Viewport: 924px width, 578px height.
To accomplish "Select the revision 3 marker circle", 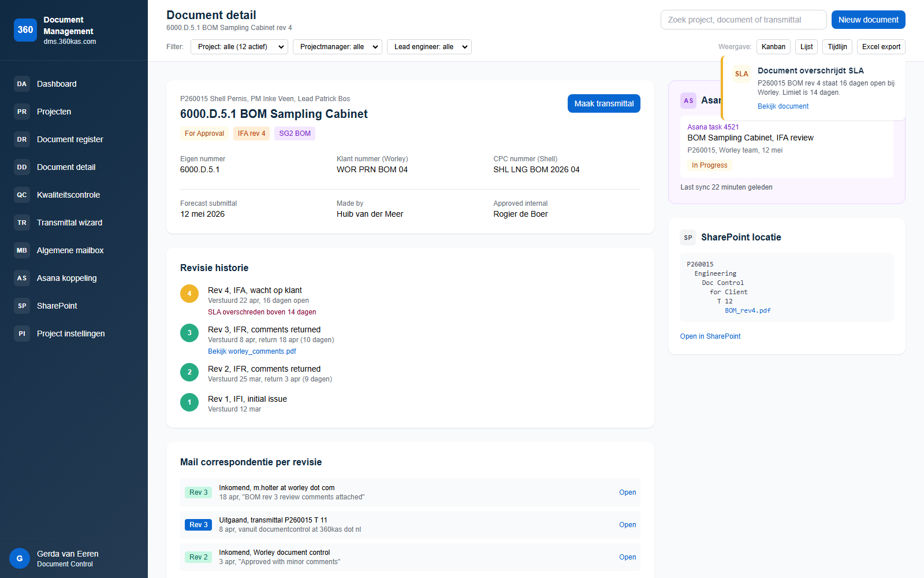I will click(x=189, y=333).
